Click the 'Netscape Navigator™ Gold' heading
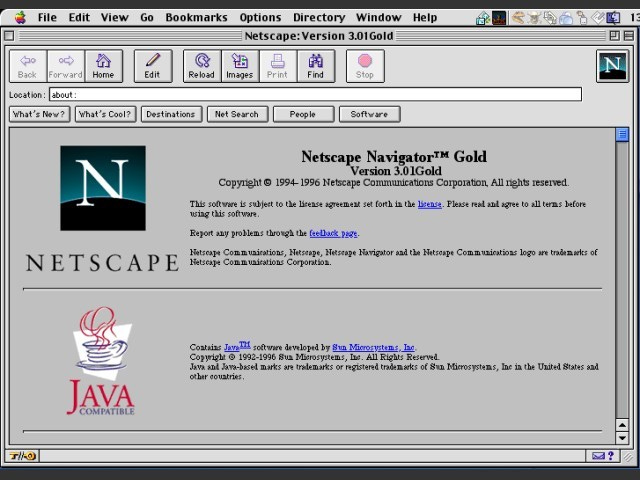The width and height of the screenshot is (640, 480). tap(394, 157)
